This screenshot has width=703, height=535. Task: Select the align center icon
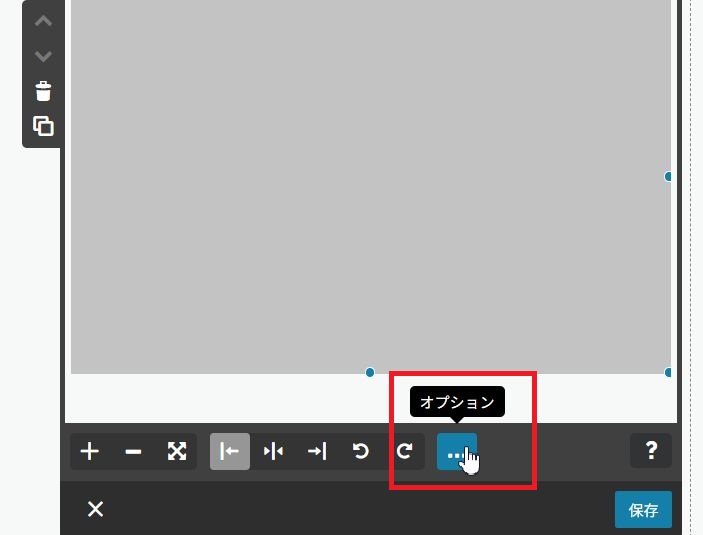273,451
